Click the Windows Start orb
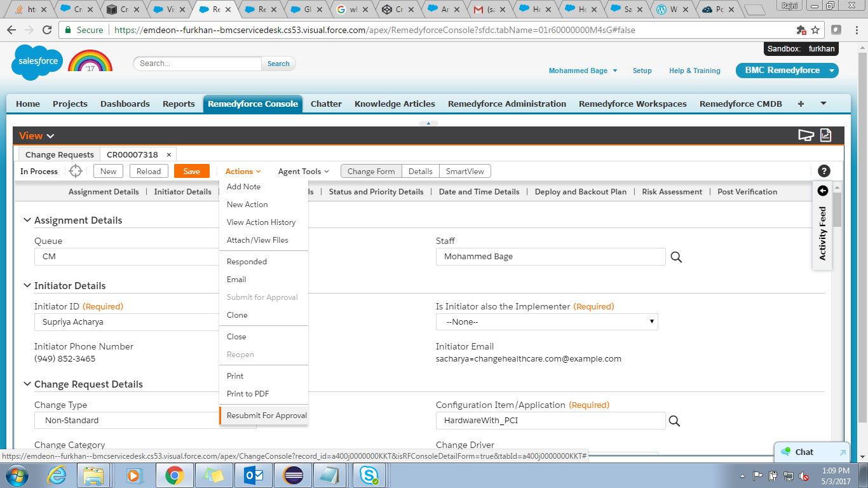 tap(17, 475)
